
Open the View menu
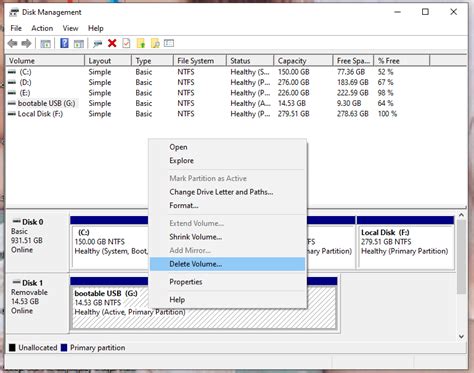pos(70,28)
